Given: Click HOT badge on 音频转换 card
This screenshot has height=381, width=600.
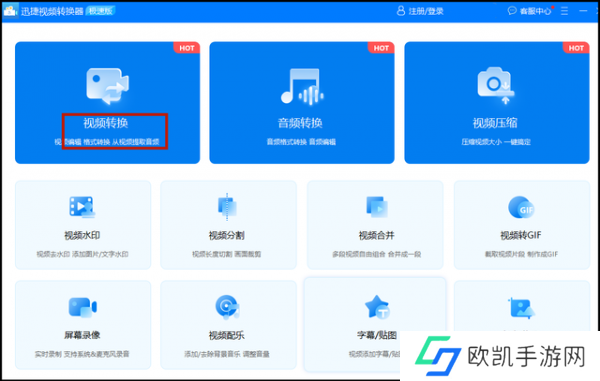Looking at the screenshot, I should (381, 48).
